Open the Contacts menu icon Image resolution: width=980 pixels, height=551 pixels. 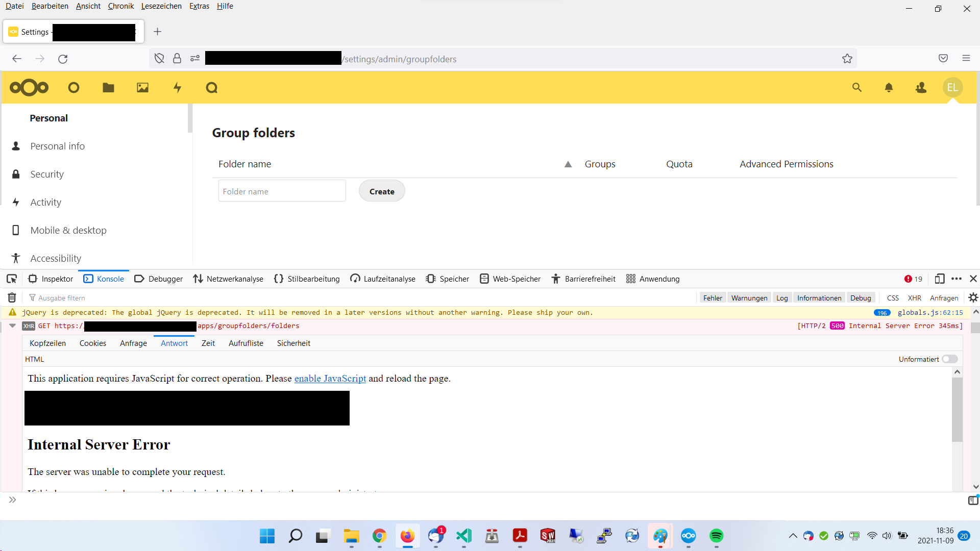pos(921,87)
